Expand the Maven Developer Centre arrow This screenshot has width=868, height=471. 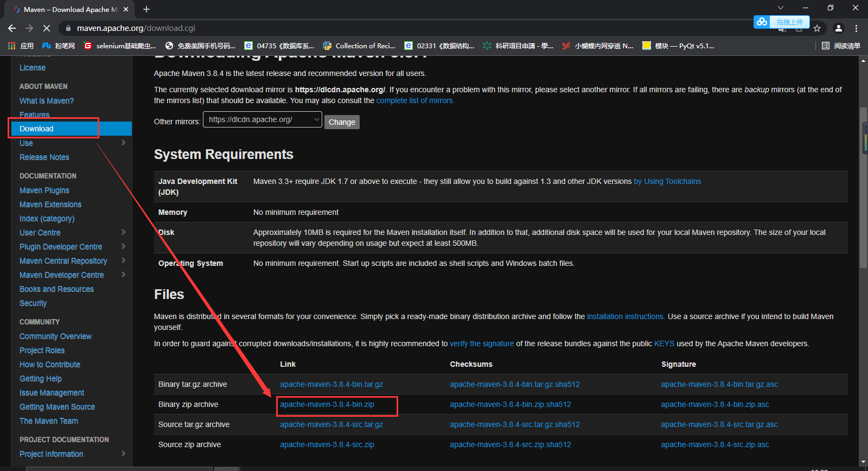point(124,275)
